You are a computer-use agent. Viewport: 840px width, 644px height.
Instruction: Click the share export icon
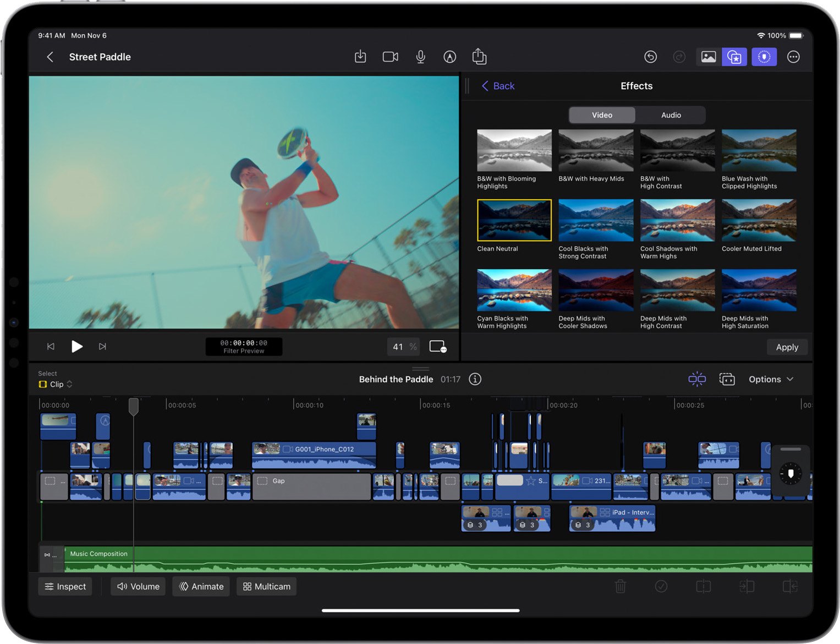click(x=479, y=57)
